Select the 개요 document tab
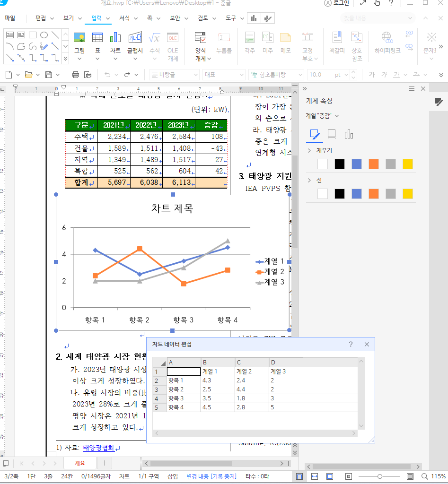The image size is (448, 484). pos(79,463)
